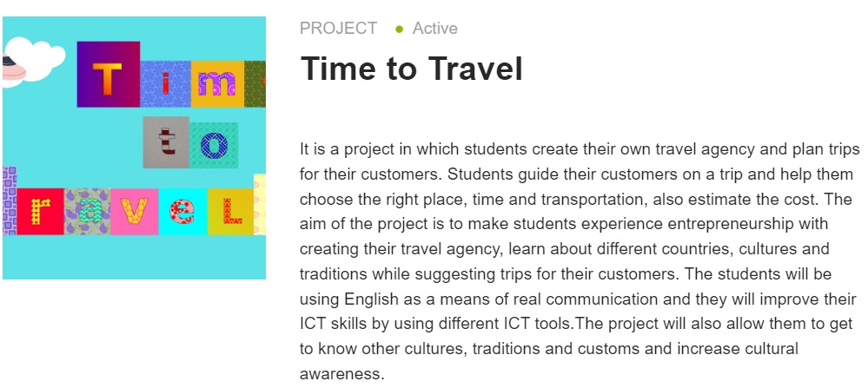Screen dimensions: 868x388
Task: Click the pink letter v tile
Action: tap(134, 211)
